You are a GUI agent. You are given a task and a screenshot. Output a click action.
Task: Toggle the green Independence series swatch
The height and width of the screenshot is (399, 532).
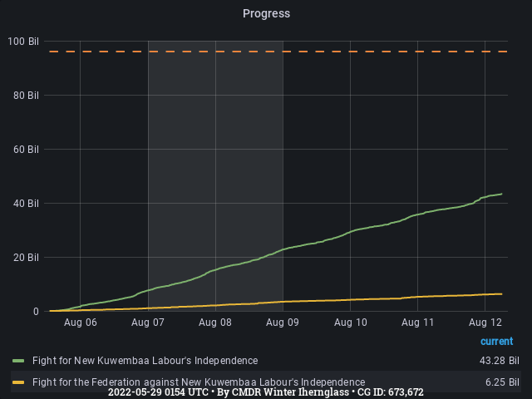click(18, 361)
